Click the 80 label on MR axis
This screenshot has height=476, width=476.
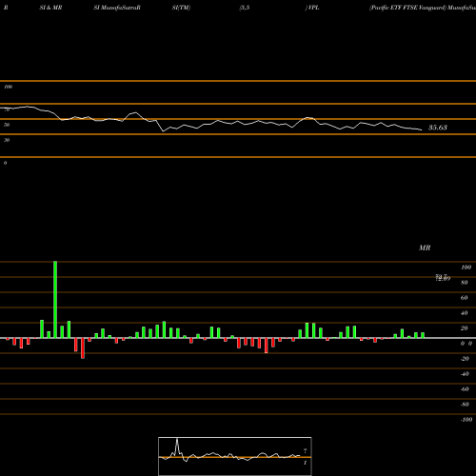(464, 283)
